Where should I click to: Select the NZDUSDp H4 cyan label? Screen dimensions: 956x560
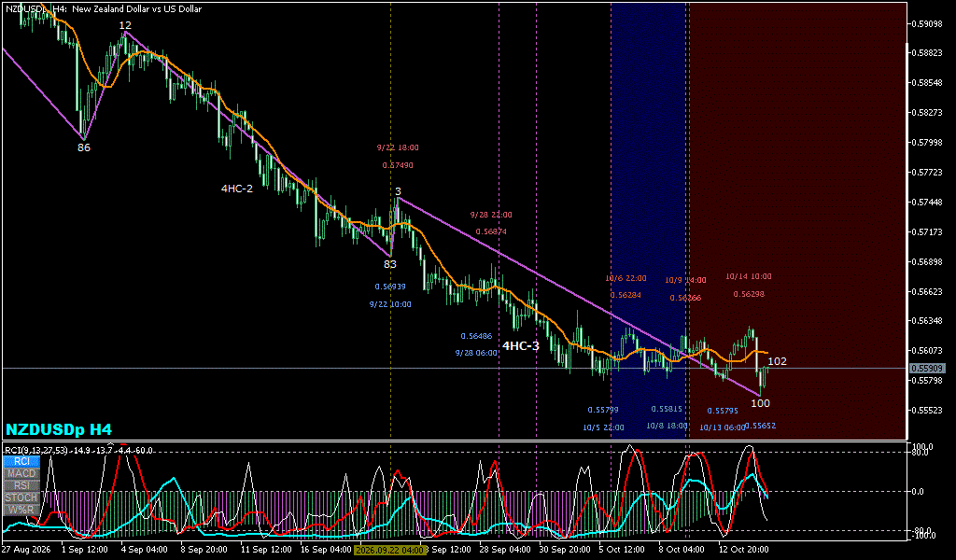click(59, 429)
